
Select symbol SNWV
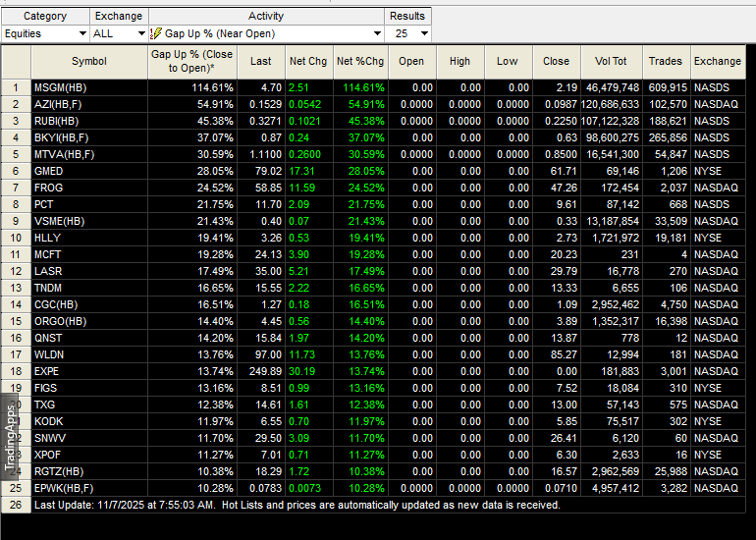(50, 438)
